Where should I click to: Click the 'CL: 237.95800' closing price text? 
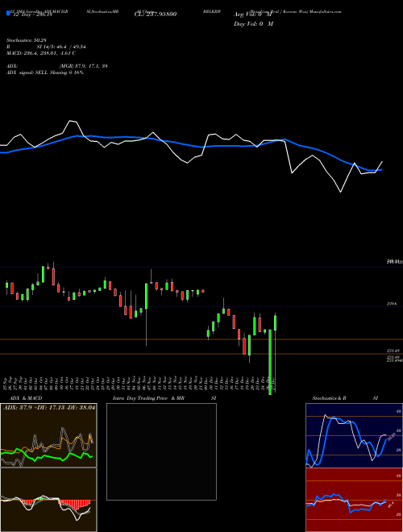[156, 15]
